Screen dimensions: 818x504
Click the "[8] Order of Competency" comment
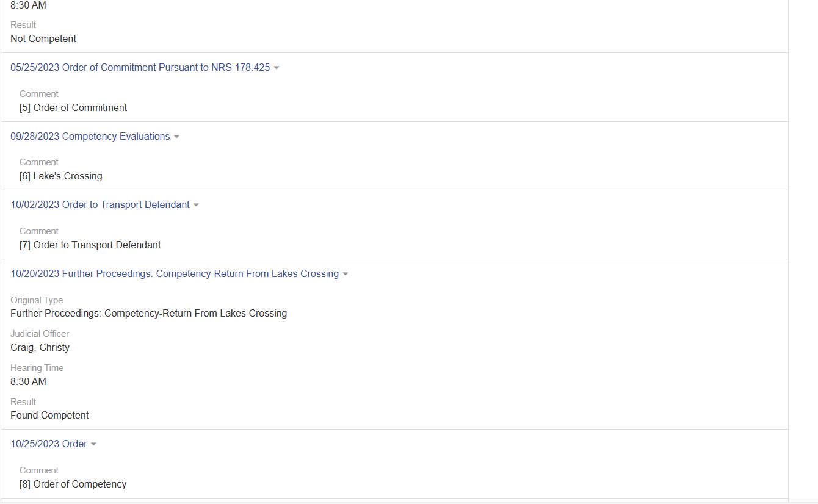73,484
